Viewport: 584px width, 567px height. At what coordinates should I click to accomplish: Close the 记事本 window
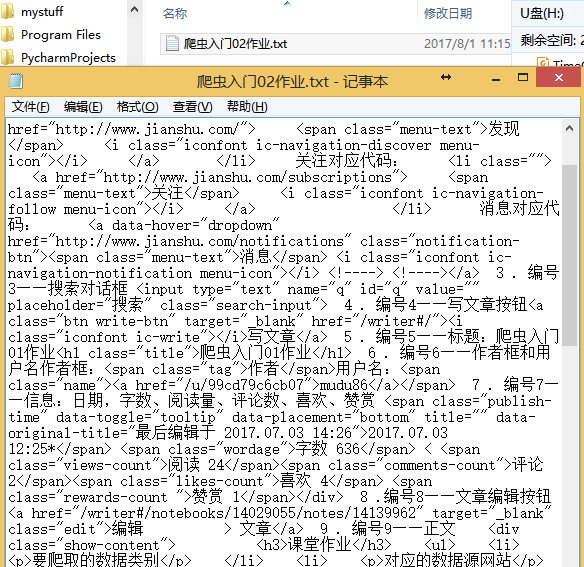pos(558,77)
